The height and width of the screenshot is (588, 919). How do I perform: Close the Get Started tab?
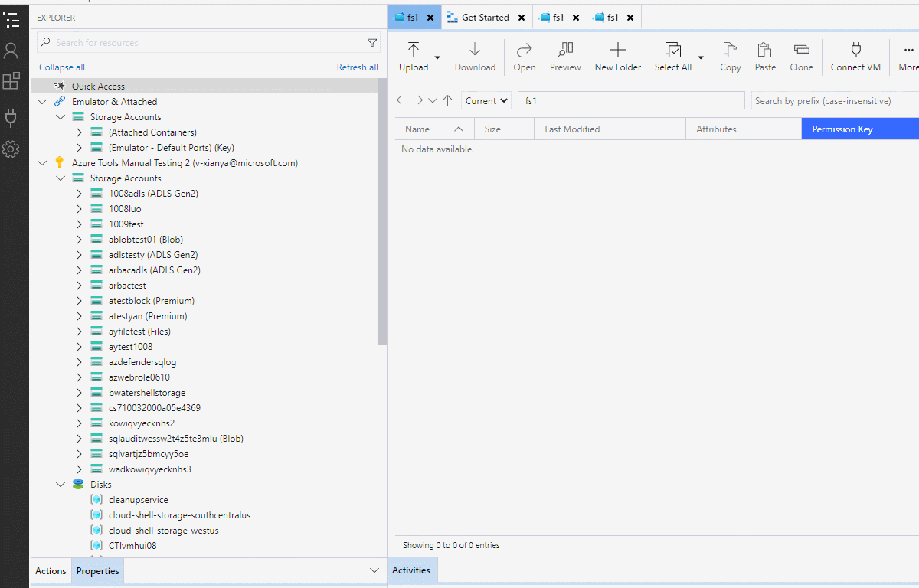[x=522, y=18]
